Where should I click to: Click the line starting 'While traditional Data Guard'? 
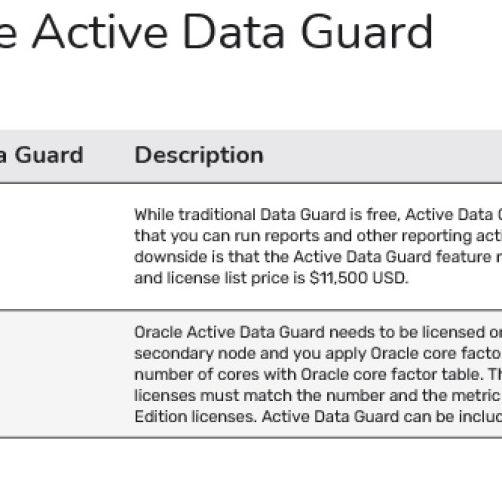coord(318,215)
